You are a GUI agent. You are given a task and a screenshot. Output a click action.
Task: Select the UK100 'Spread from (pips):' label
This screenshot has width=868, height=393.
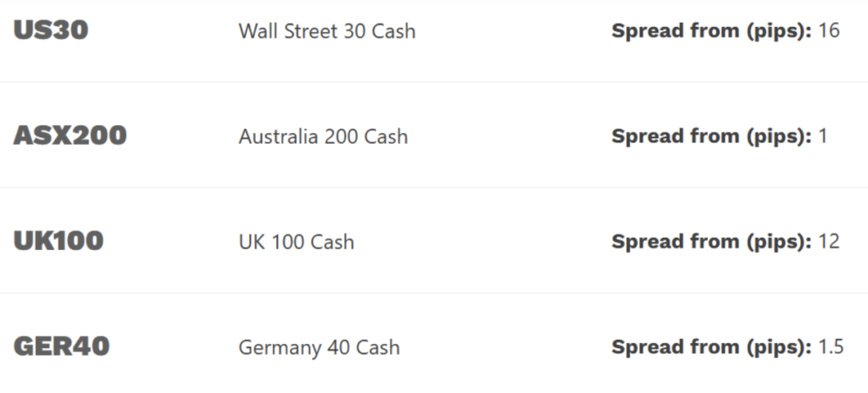click(711, 242)
